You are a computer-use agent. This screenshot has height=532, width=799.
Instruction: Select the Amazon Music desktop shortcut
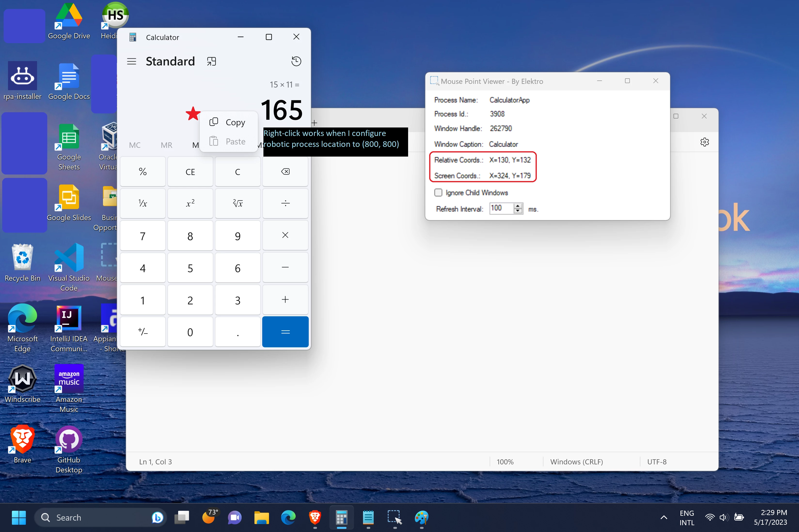(x=69, y=389)
